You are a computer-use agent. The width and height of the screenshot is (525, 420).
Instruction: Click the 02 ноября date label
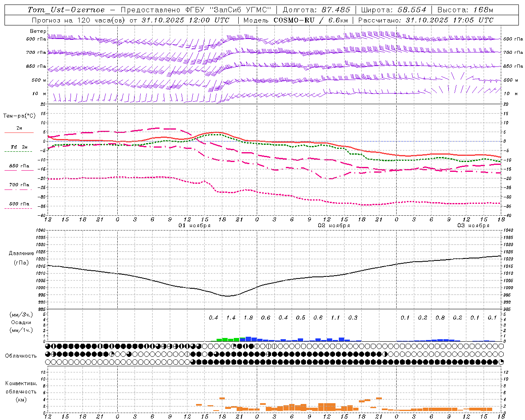tap(334, 225)
